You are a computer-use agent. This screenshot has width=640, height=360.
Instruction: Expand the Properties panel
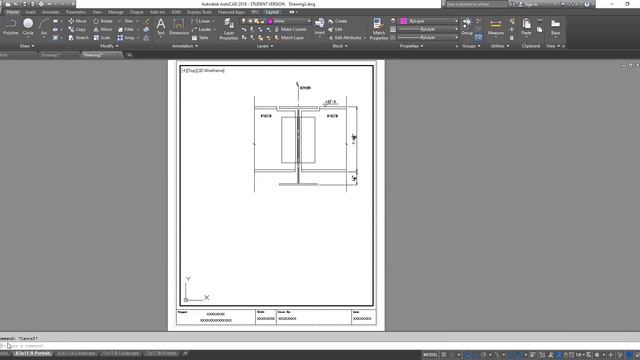click(411, 46)
